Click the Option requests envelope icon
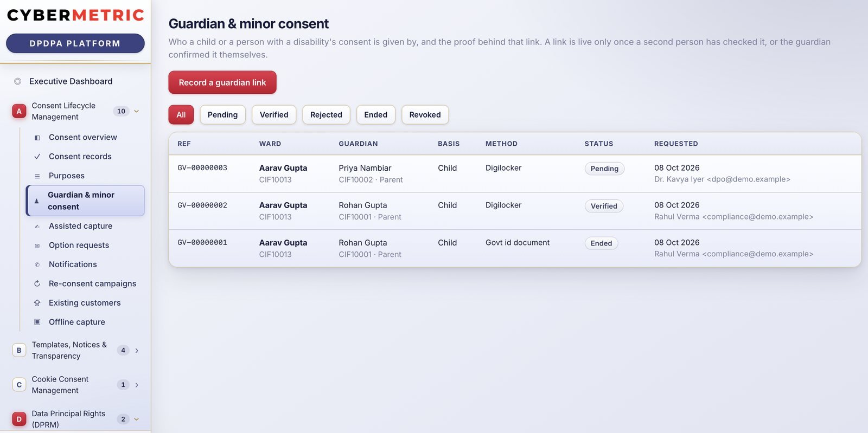 click(x=37, y=245)
